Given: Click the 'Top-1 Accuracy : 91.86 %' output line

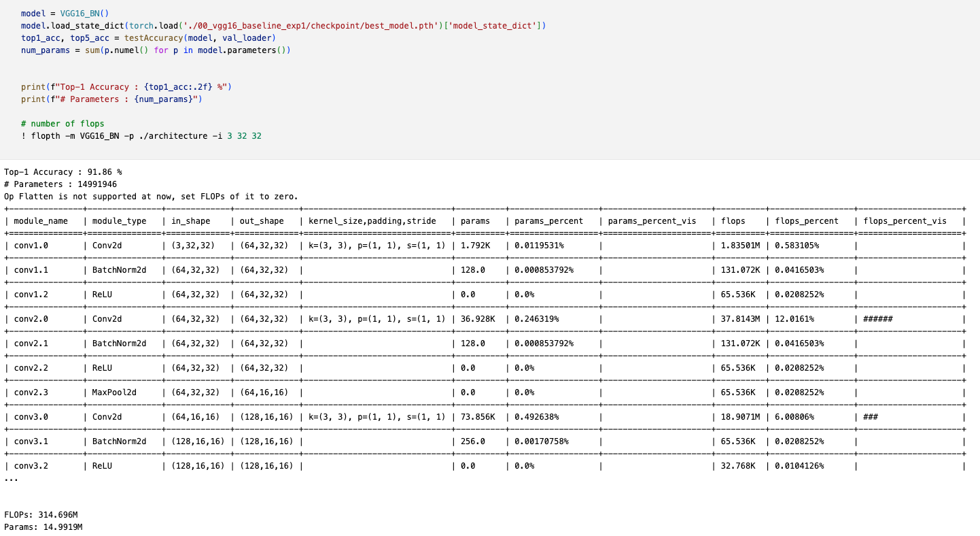Looking at the screenshot, I should click(63, 172).
